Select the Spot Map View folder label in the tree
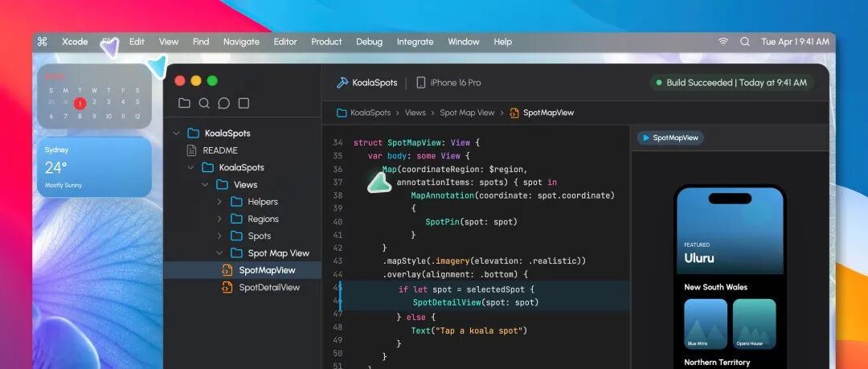 point(278,253)
